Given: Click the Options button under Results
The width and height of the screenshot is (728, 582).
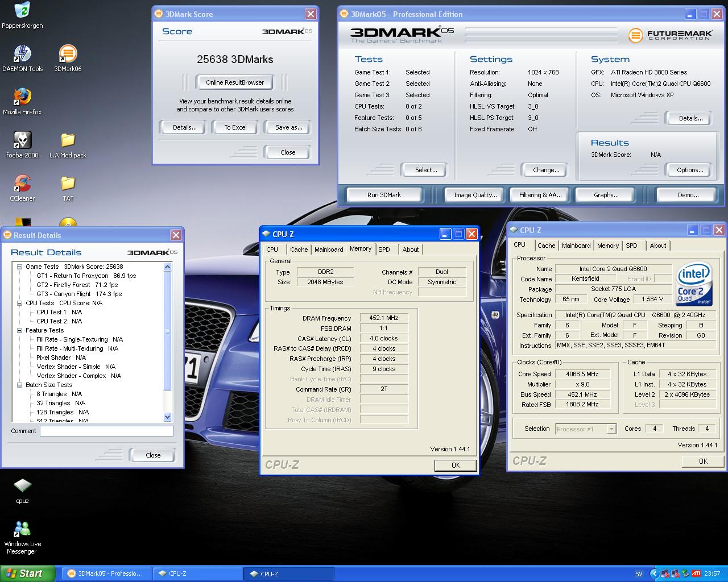Looking at the screenshot, I should pyautogui.click(x=690, y=170).
